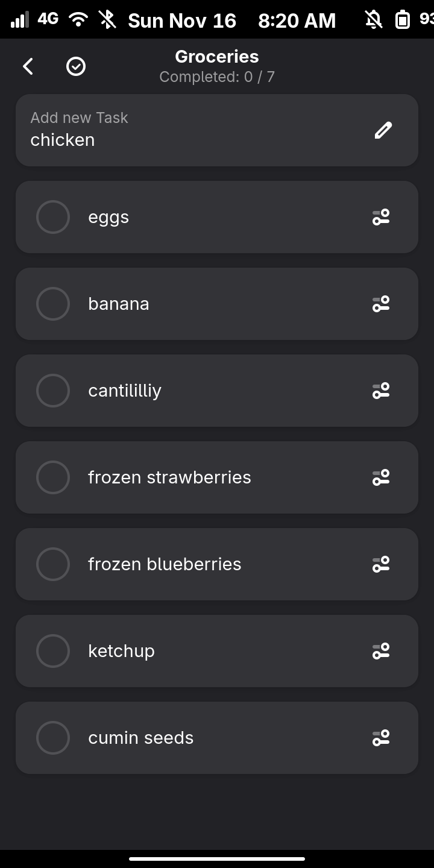The image size is (434, 868).
Task: Open options icon for frozen blueberries
Action: pos(381,564)
